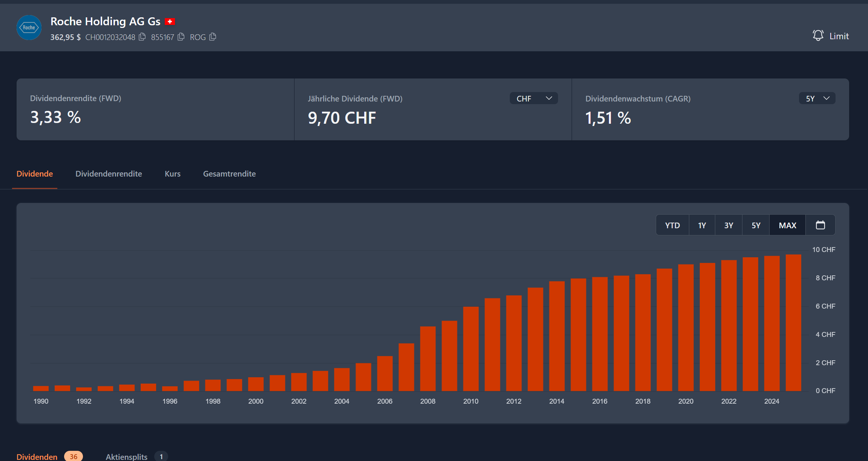The height and width of the screenshot is (461, 868).
Task: Switch chart range to 1Y
Action: [702, 225]
